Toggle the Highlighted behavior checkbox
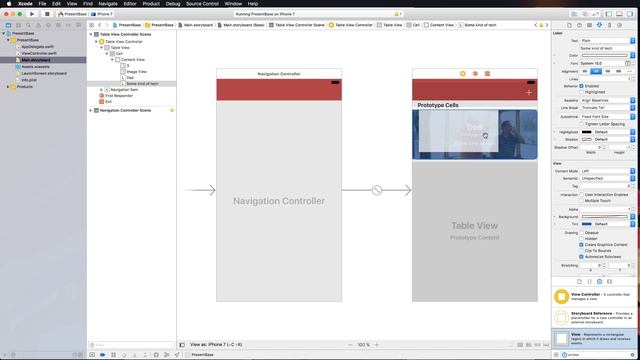Image resolution: width=640 pixels, height=360 pixels. tap(581, 92)
